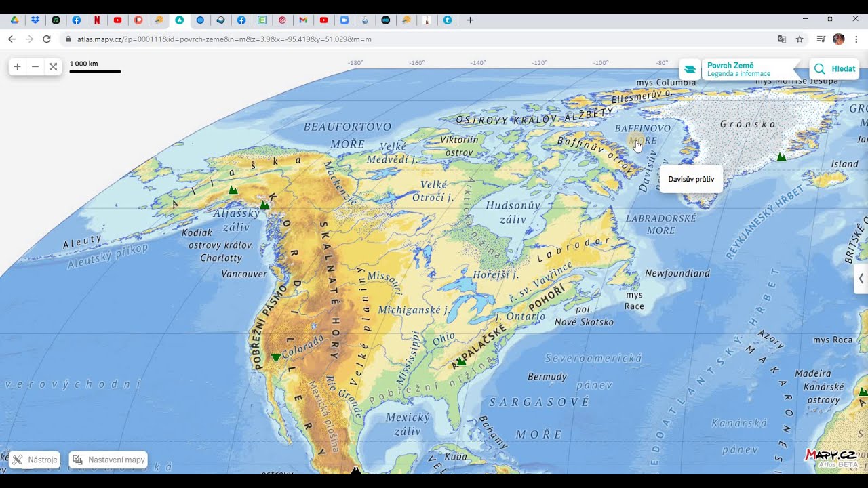Viewport: 868px width, 488px height.
Task: Open the Chrome profile avatar
Action: click(x=839, y=39)
